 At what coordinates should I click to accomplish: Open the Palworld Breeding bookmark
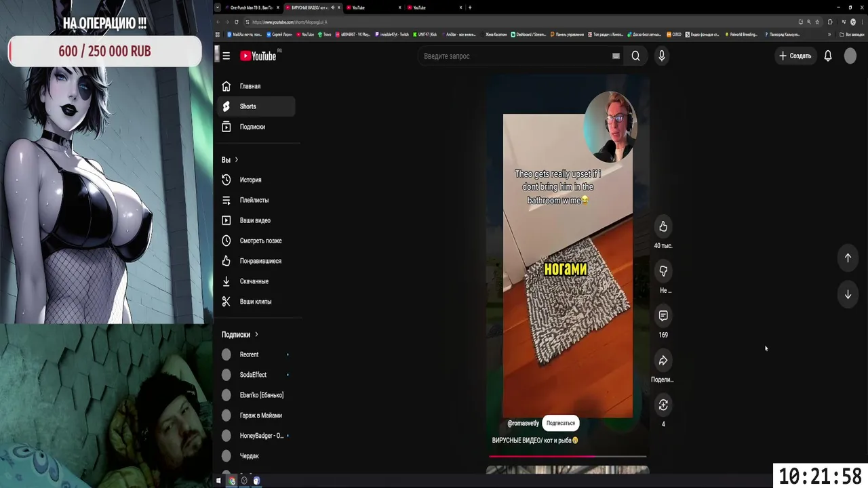[741, 35]
